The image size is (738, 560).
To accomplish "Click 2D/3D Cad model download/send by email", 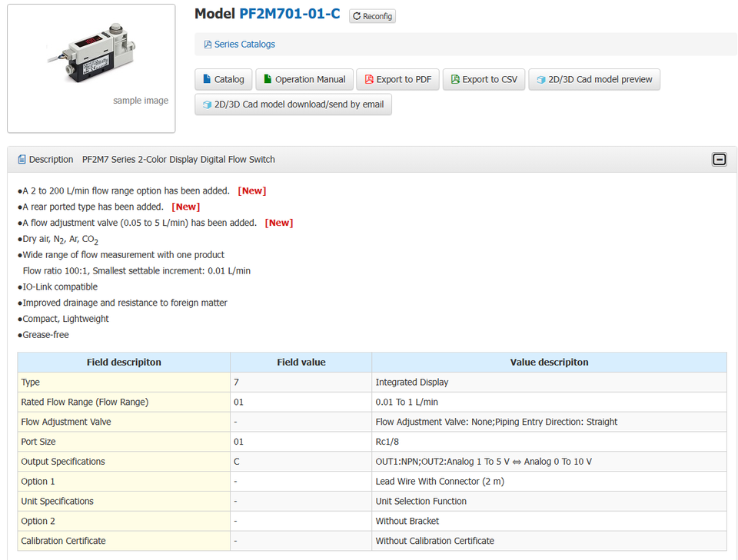I will coord(293,104).
